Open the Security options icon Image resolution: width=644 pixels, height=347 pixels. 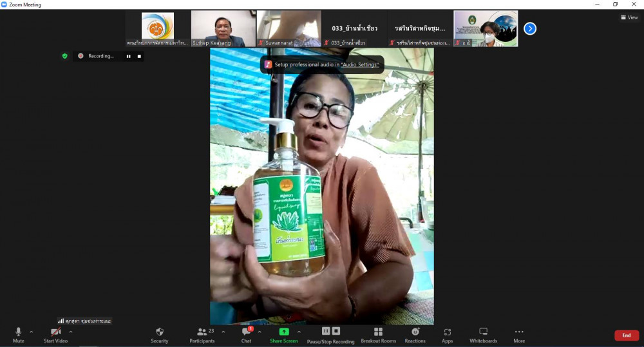(159, 332)
